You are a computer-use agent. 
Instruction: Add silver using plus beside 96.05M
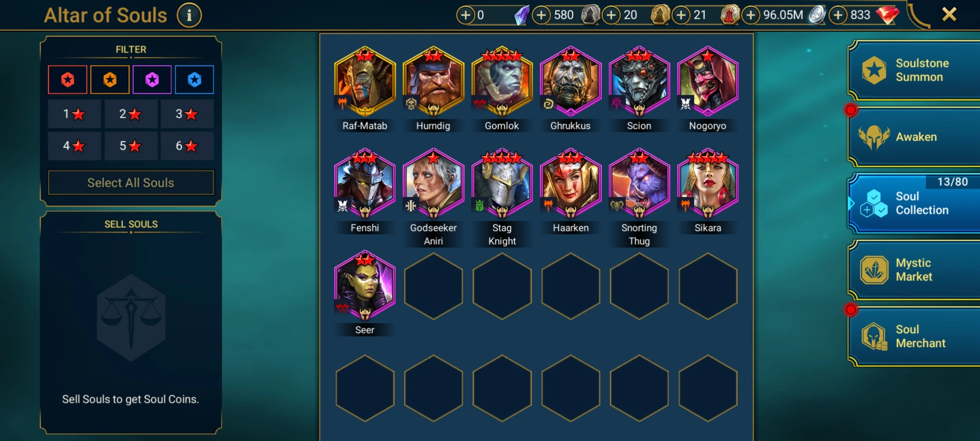[751, 15]
